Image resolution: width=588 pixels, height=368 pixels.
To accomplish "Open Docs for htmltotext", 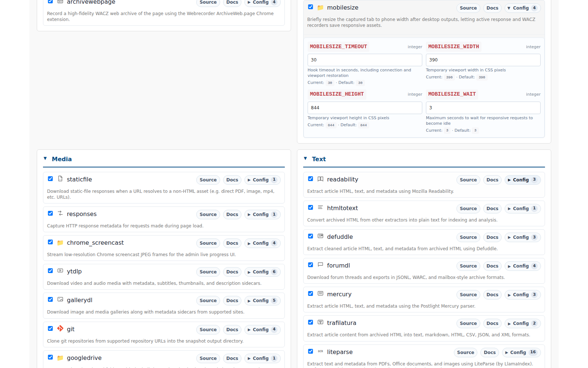I will (x=492, y=209).
